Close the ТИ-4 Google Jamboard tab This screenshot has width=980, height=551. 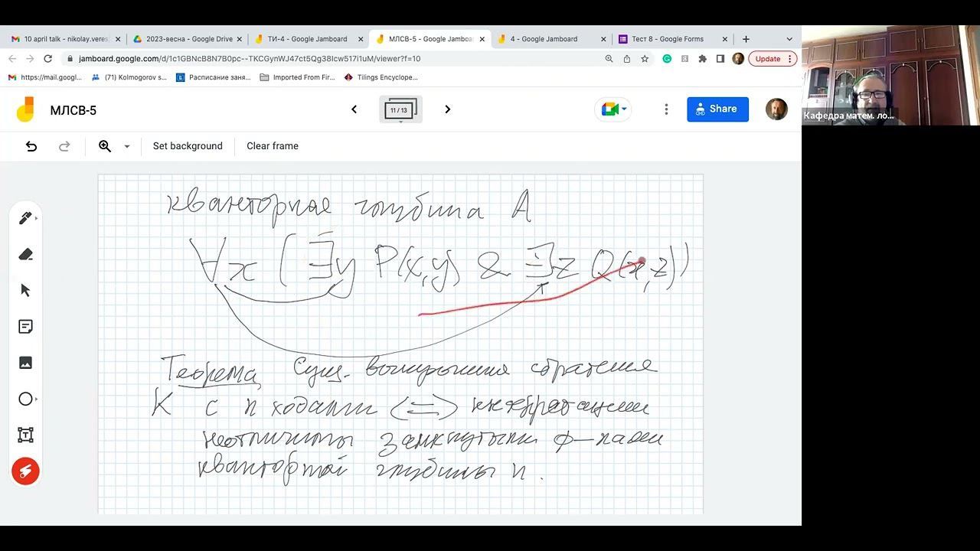(x=361, y=39)
